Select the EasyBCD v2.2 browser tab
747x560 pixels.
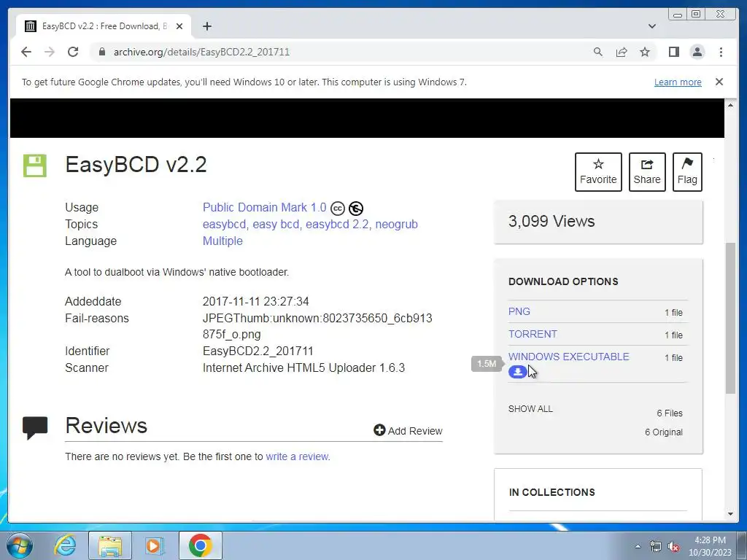pos(104,26)
